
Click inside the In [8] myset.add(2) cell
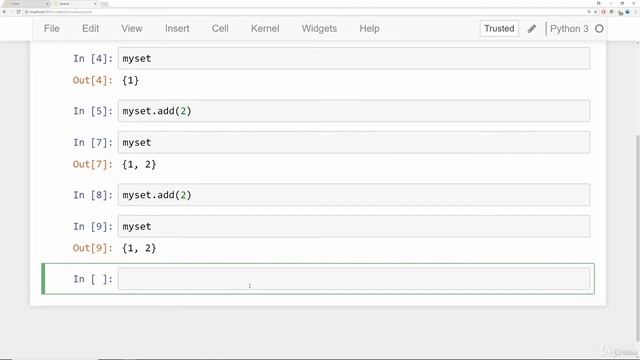coord(354,195)
